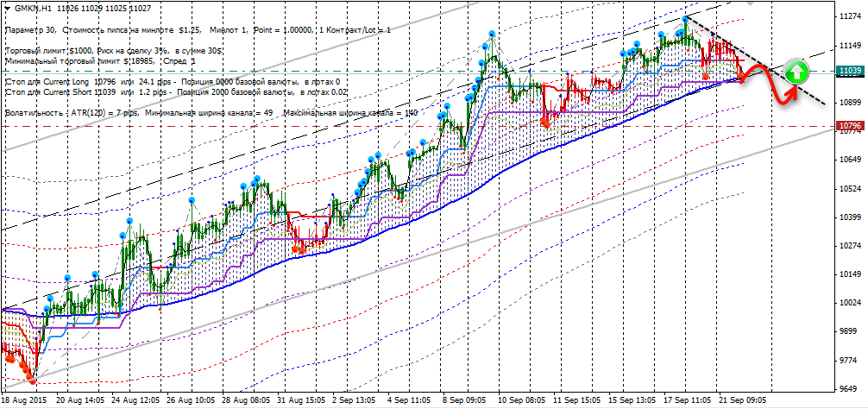Click the 'Торговый лимит $1000' line

point(113,50)
